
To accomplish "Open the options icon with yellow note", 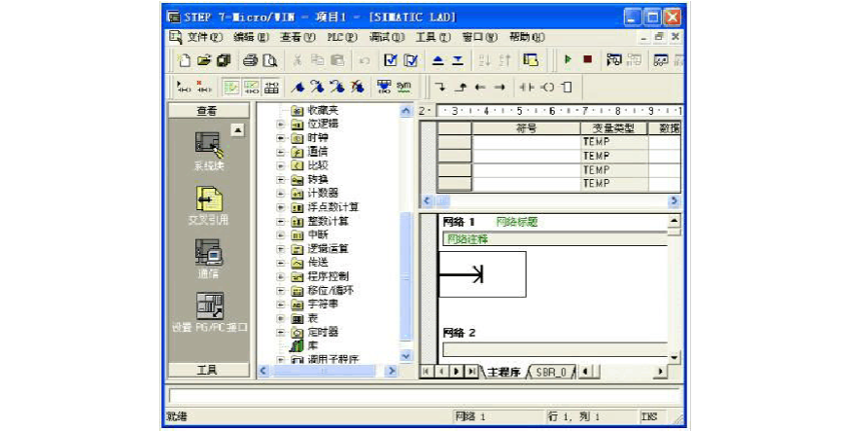I will tap(531, 60).
